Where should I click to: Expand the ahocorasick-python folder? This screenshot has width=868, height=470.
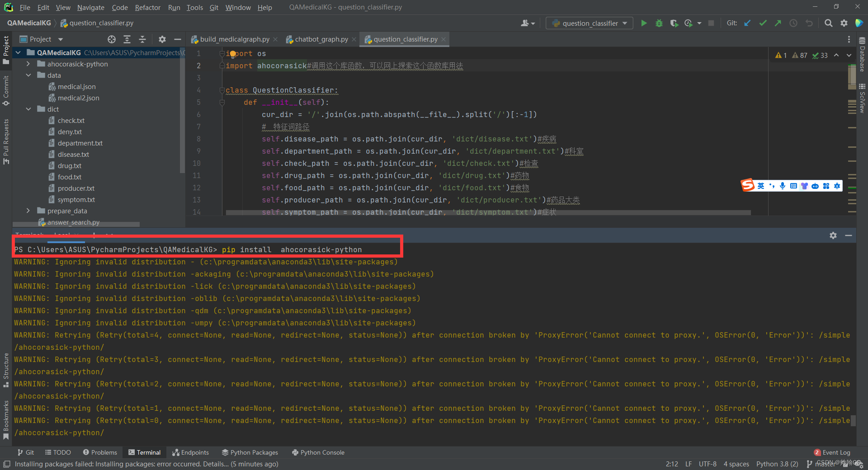pyautogui.click(x=28, y=64)
